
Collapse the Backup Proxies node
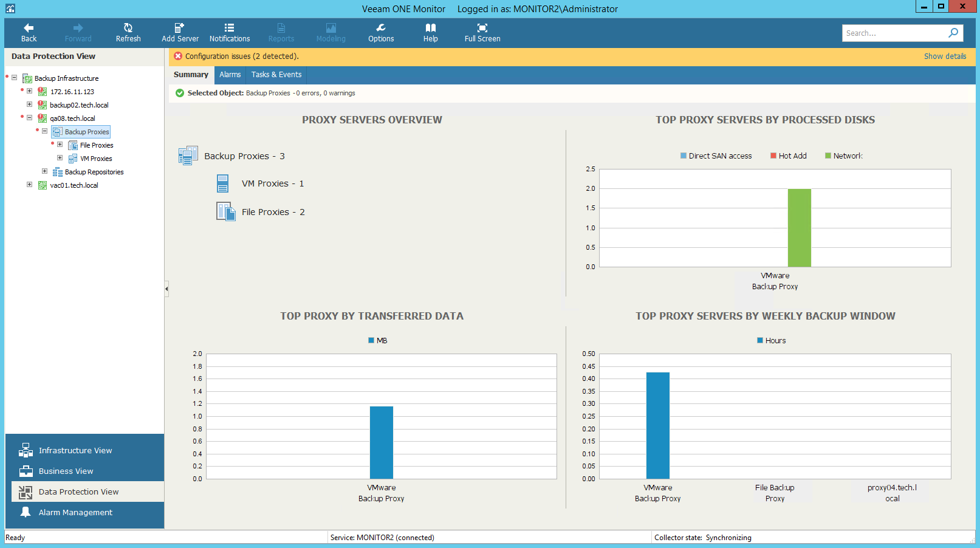(x=44, y=131)
